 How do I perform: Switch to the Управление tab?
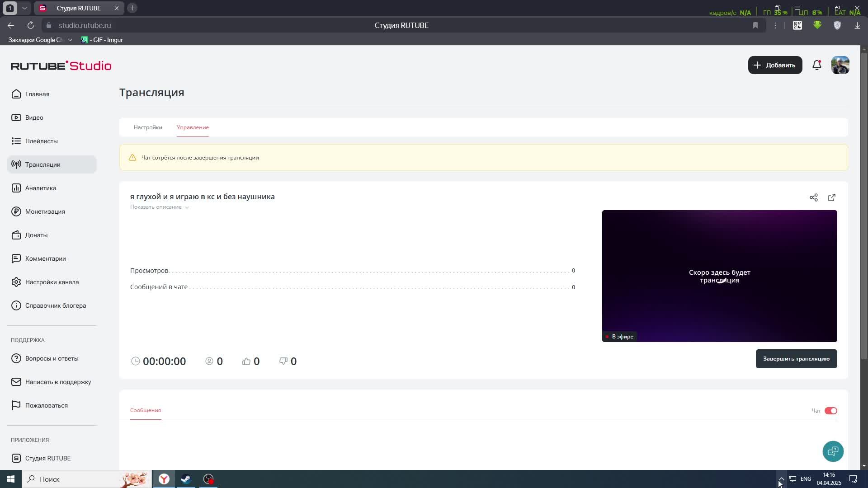click(x=193, y=127)
